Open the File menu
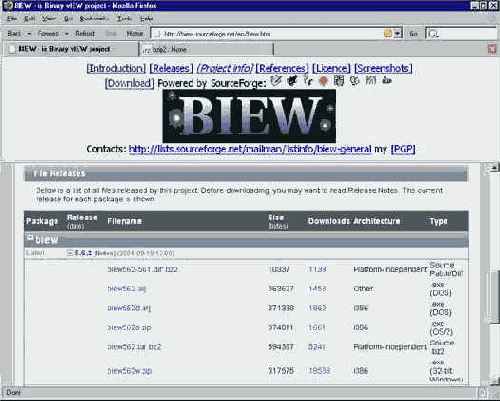This screenshot has width=500, height=401. pos(12,19)
